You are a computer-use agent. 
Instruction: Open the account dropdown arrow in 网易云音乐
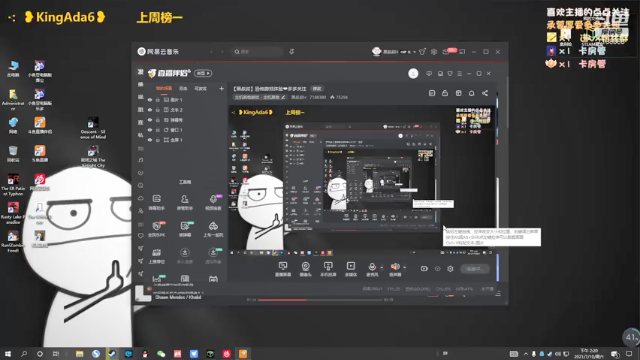click(x=414, y=52)
